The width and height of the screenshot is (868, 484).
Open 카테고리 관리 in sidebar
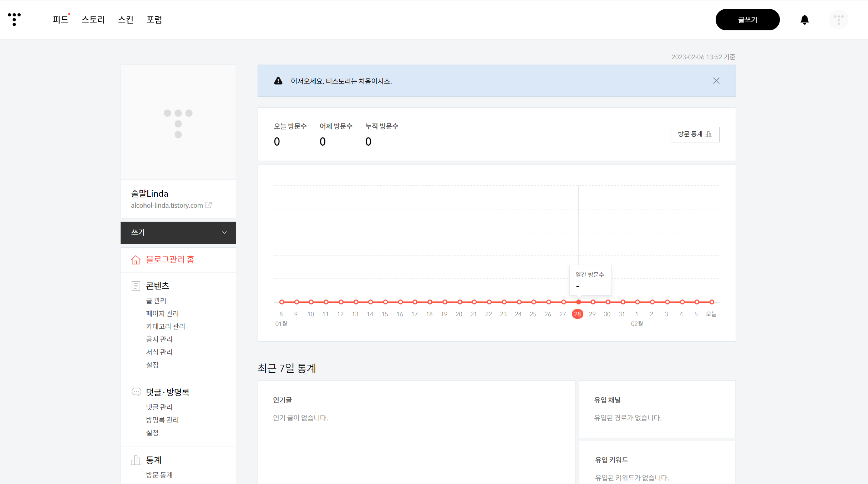point(165,326)
